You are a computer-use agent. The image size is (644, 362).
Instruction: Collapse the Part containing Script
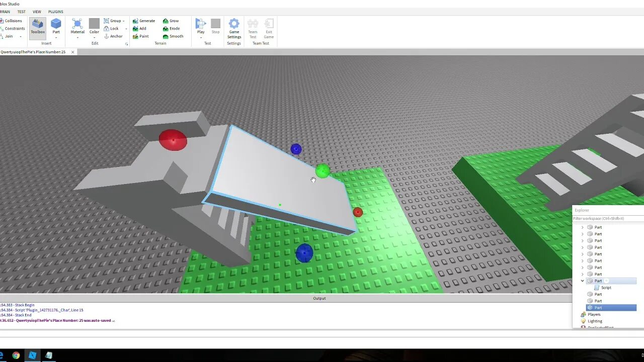(583, 281)
